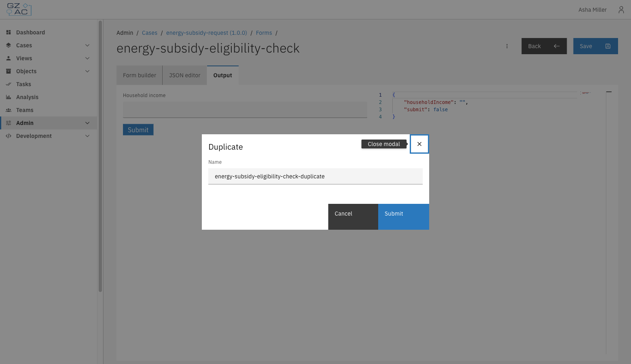Open Teams in the sidebar
The height and width of the screenshot is (364, 631).
point(49,110)
